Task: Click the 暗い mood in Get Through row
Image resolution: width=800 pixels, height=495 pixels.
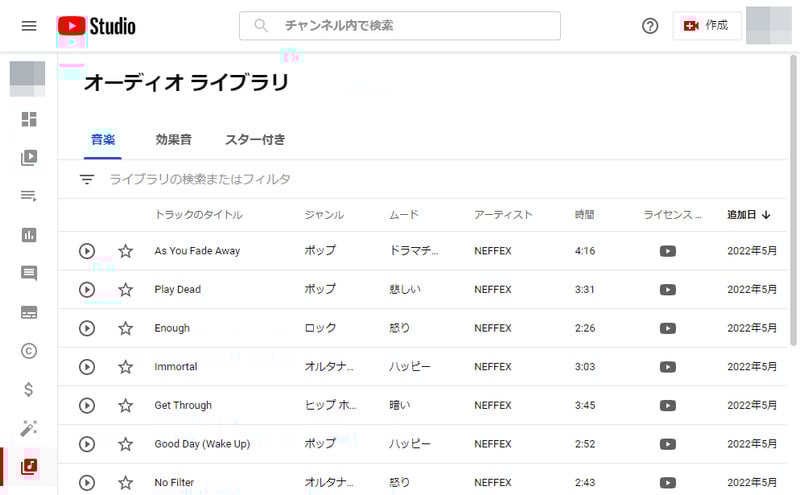Action: (399, 406)
